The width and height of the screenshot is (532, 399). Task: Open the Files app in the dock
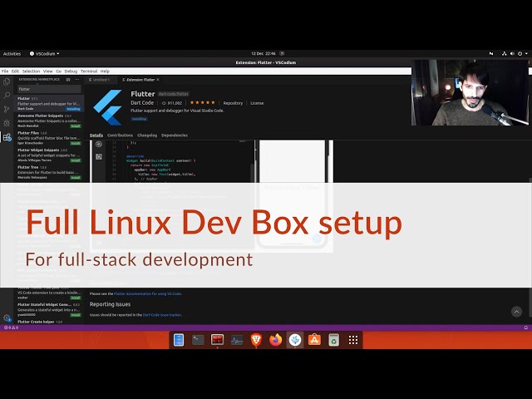tap(179, 340)
